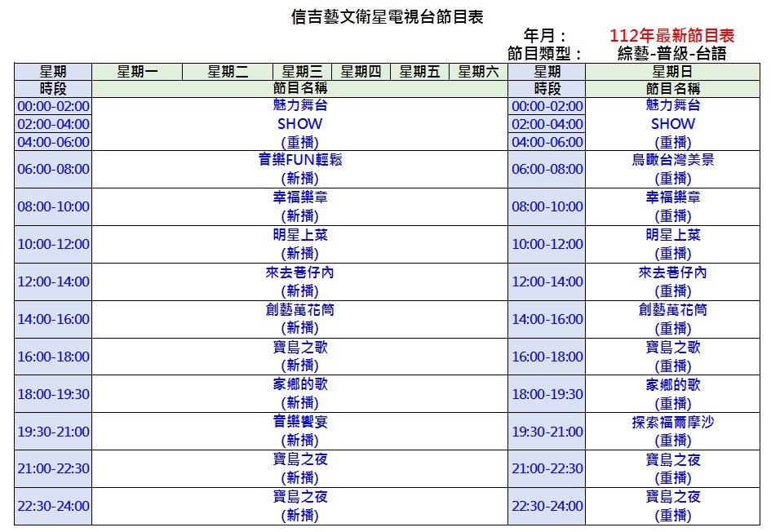Click 10:00-12:00 beside 明星上菜 (重播)
Image resolution: width=771 pixels, height=532 pixels.
coord(547,244)
